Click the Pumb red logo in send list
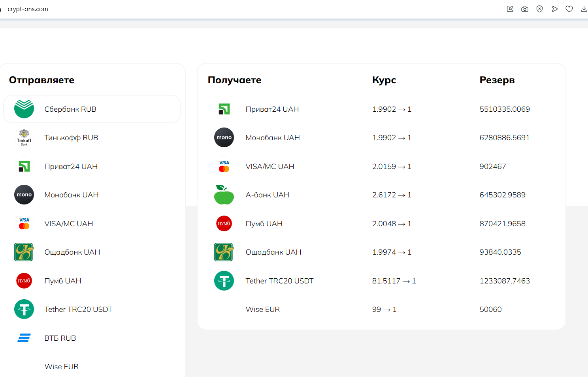Viewport: 588px width, 377px height. 24,281
